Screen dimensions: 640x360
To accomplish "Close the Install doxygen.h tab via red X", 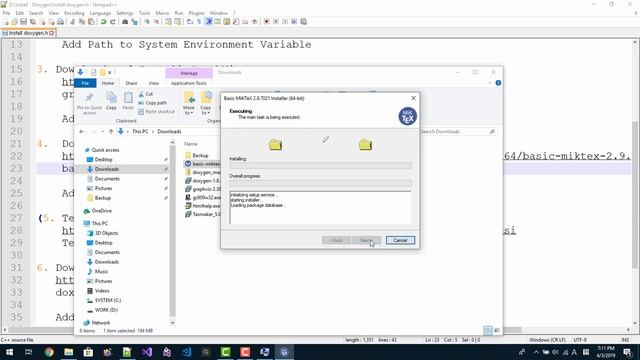I will pyautogui.click(x=52, y=33).
